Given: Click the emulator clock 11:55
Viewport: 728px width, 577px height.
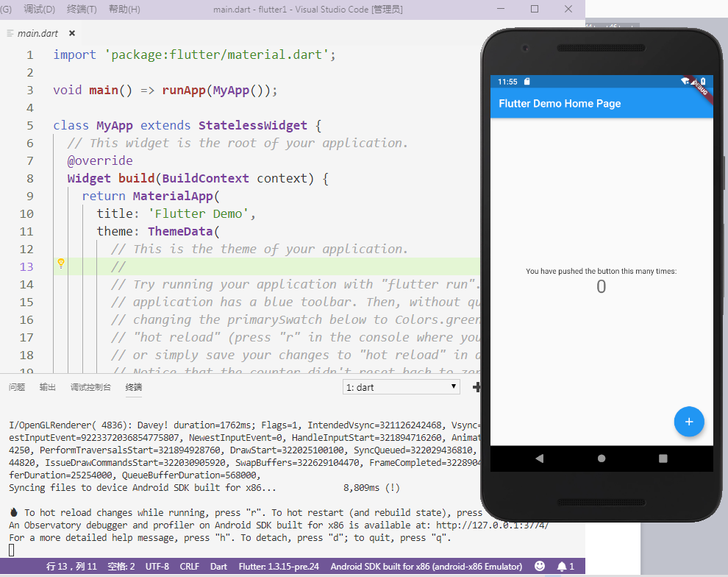Looking at the screenshot, I should click(507, 82).
